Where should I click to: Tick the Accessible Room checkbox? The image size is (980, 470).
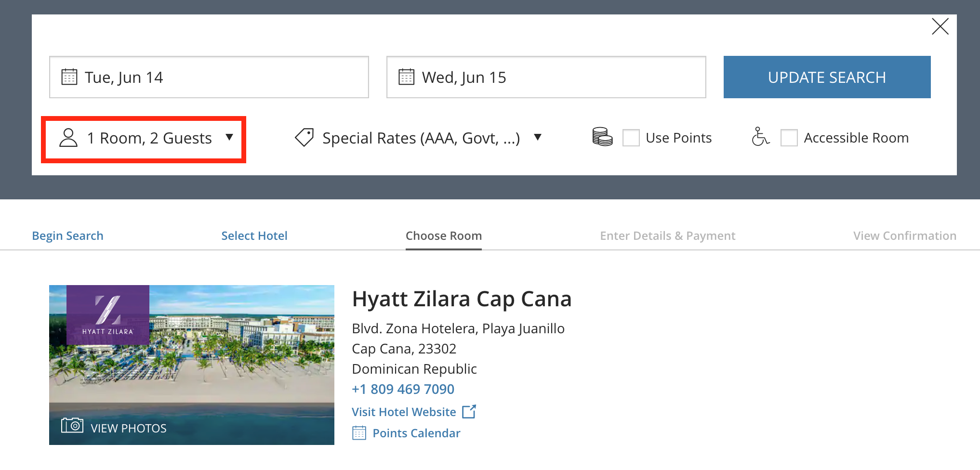pos(789,138)
